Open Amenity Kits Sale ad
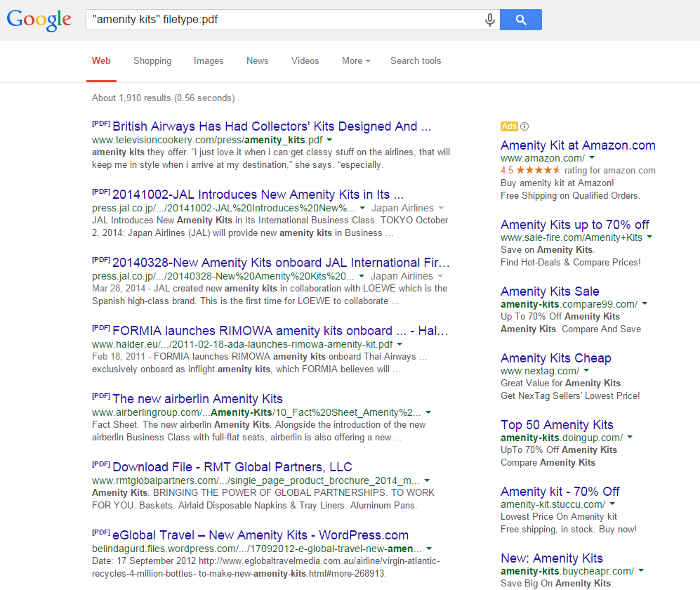Screen dimensions: 700x590 pos(550,291)
